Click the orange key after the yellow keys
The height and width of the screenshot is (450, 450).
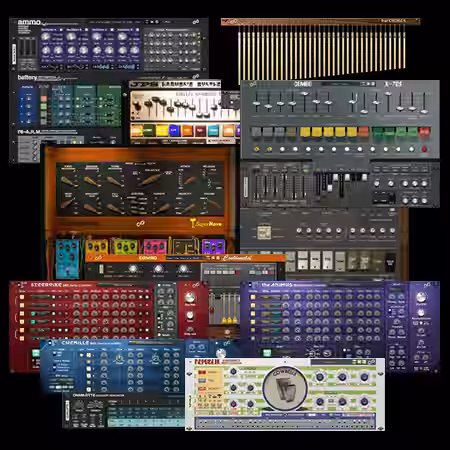tap(363, 132)
